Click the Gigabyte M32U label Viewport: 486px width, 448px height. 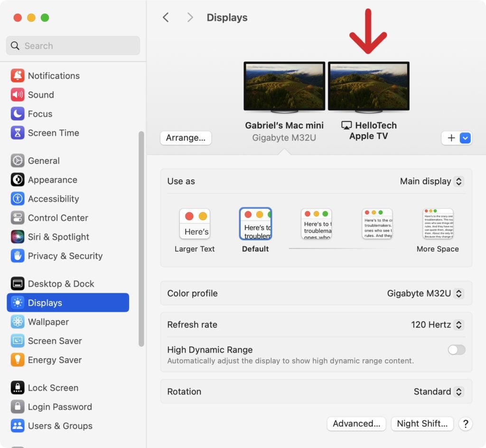(x=284, y=138)
